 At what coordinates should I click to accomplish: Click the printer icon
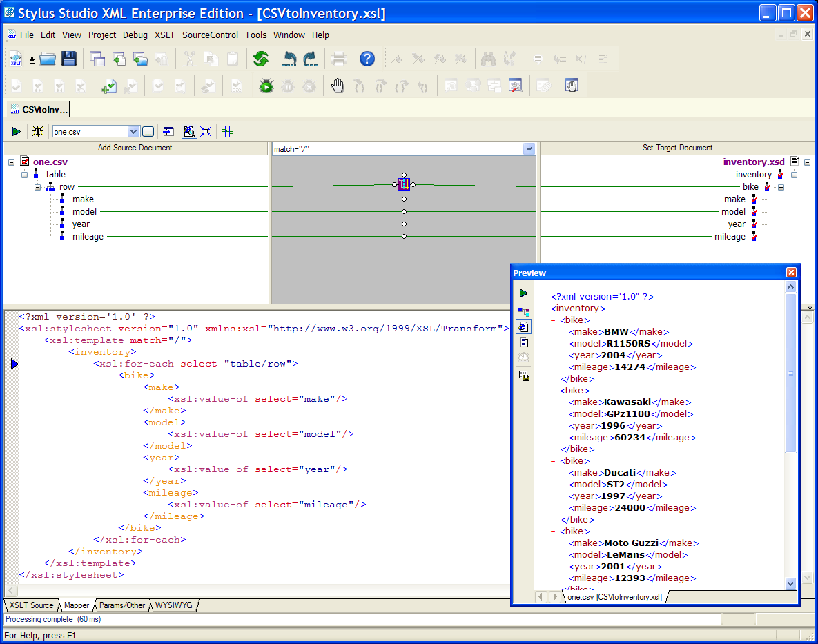tap(338, 59)
